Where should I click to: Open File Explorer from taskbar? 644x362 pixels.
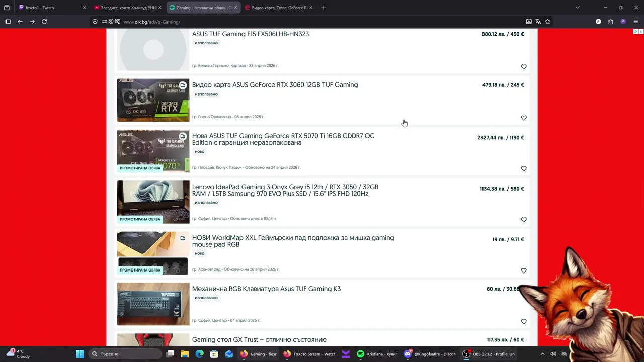tap(185, 354)
